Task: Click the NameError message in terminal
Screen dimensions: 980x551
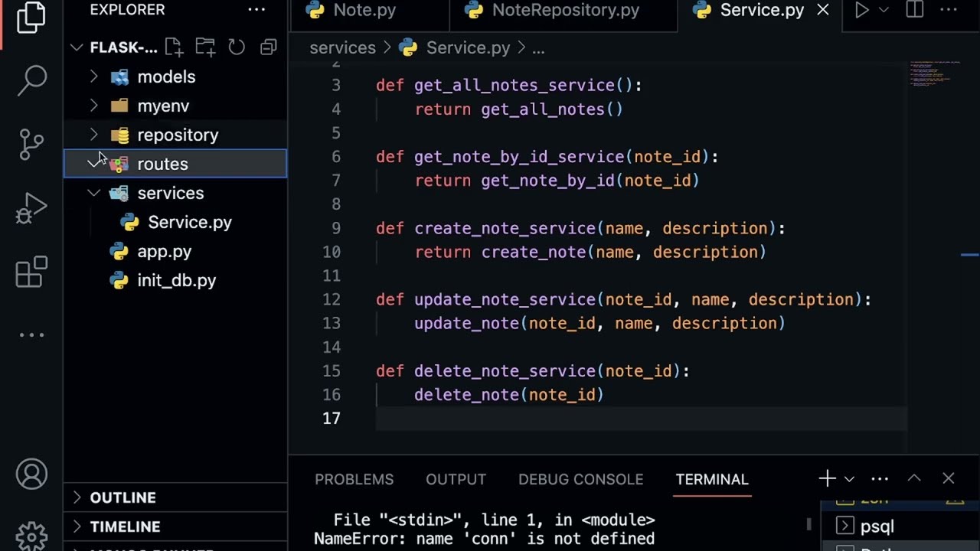Action: (x=484, y=539)
